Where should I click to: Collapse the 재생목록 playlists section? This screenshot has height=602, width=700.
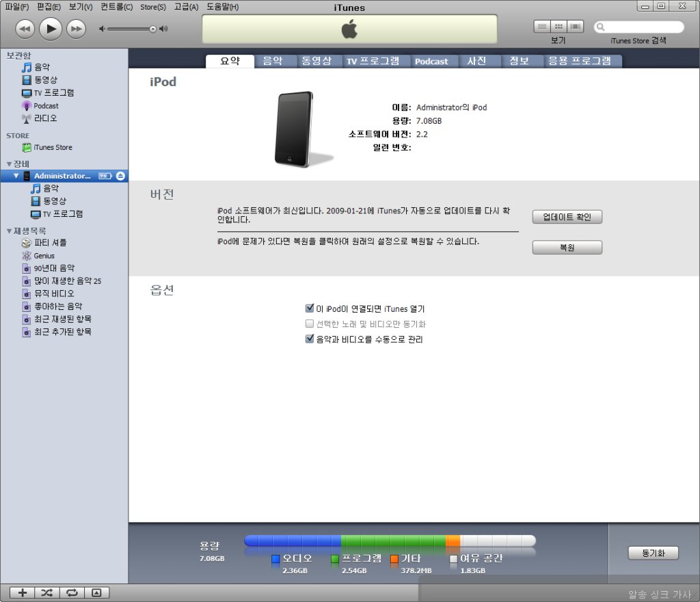[9, 231]
